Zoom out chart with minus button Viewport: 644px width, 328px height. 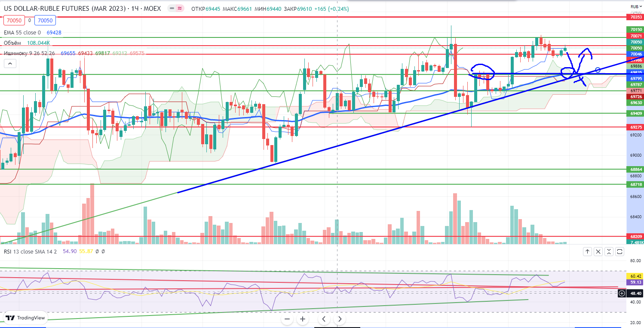[x=288, y=319]
